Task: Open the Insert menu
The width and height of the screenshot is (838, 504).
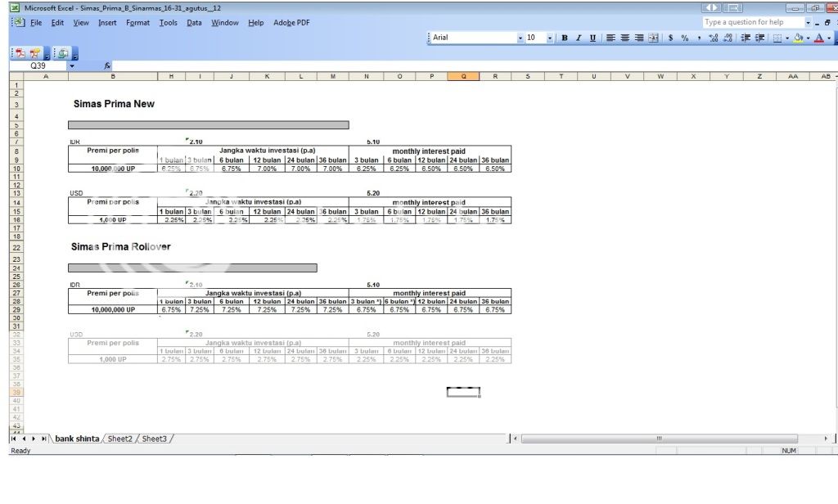Action: pyautogui.click(x=107, y=22)
